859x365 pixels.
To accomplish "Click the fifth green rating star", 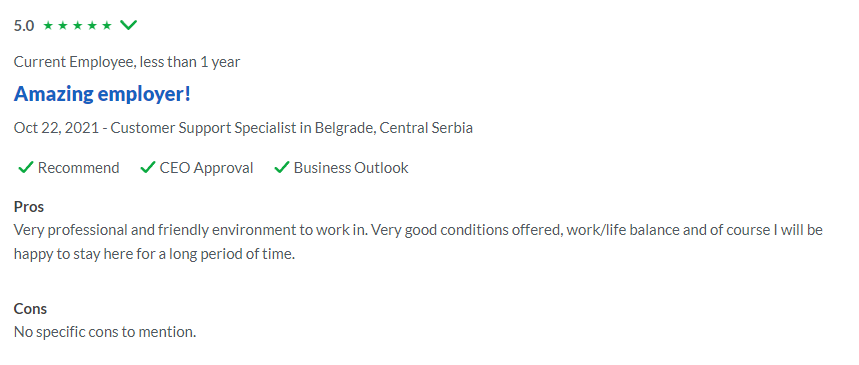I will [x=107, y=25].
